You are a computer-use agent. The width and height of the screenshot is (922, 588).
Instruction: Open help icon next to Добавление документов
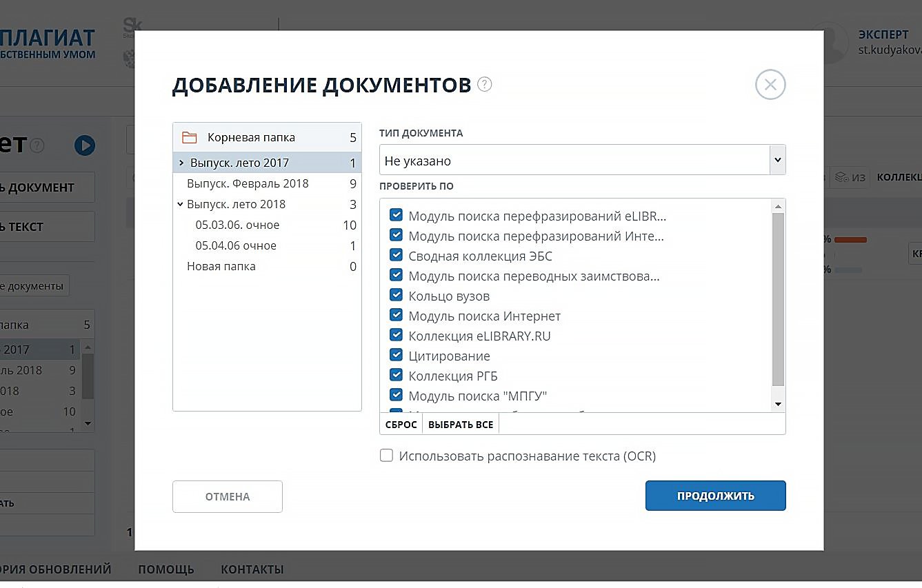(x=485, y=84)
